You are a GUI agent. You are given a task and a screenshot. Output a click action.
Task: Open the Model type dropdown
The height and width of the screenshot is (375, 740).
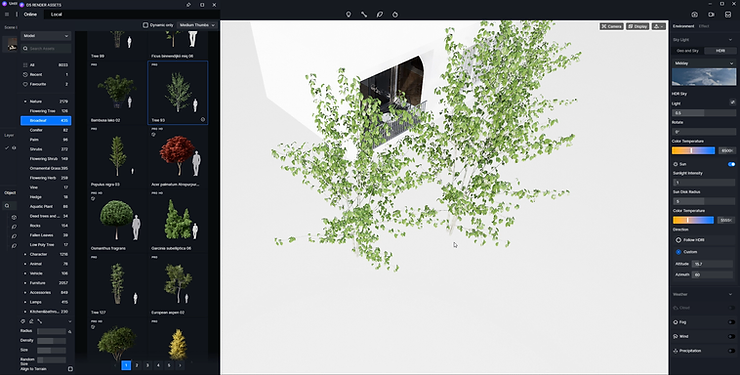46,36
